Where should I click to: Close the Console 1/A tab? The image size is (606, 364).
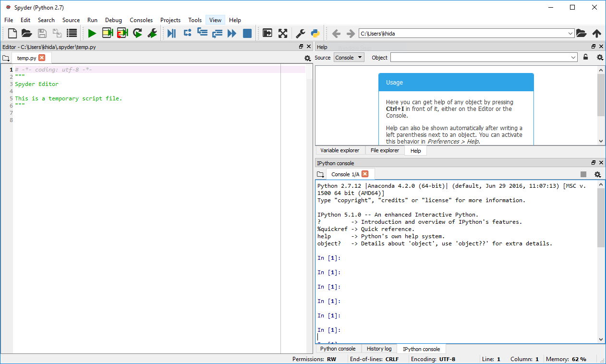pyautogui.click(x=365, y=174)
